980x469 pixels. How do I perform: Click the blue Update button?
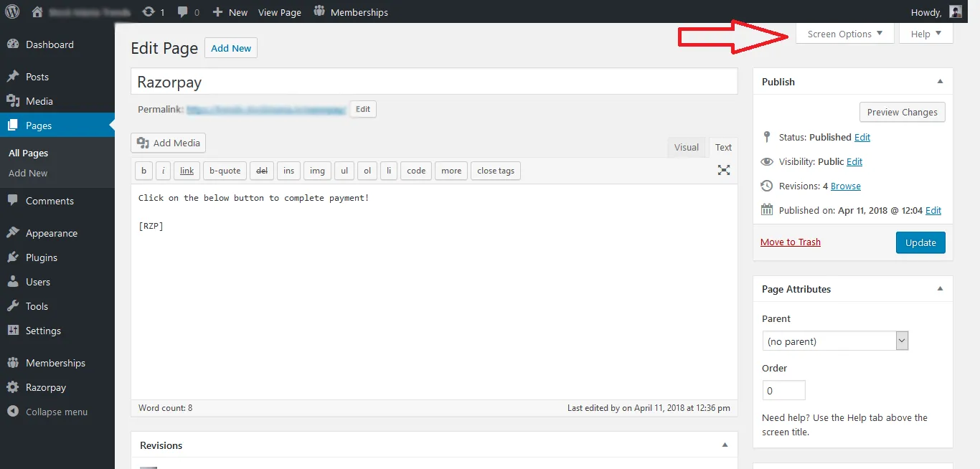coord(920,242)
